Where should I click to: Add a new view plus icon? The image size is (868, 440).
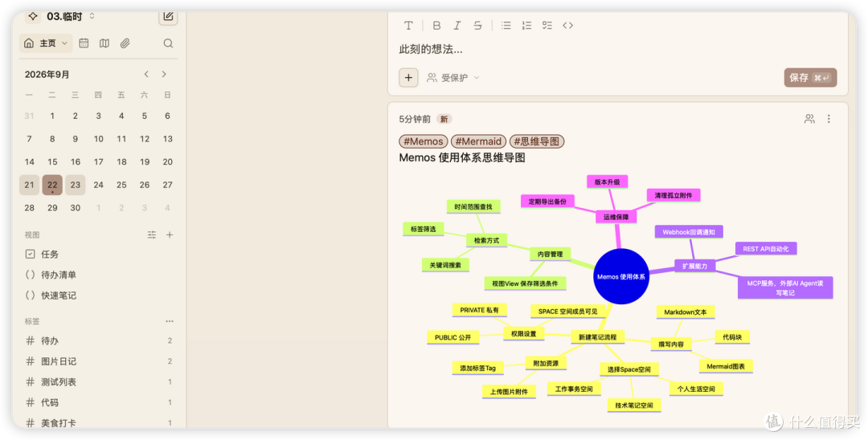[170, 235]
